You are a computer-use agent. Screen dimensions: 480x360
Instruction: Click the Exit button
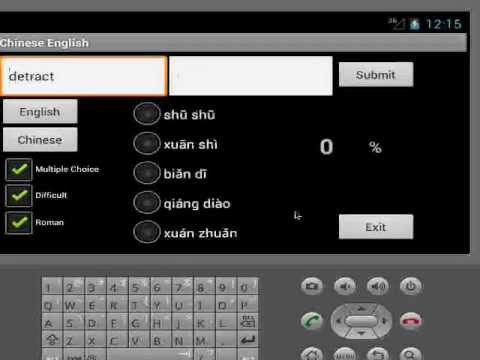tap(376, 227)
